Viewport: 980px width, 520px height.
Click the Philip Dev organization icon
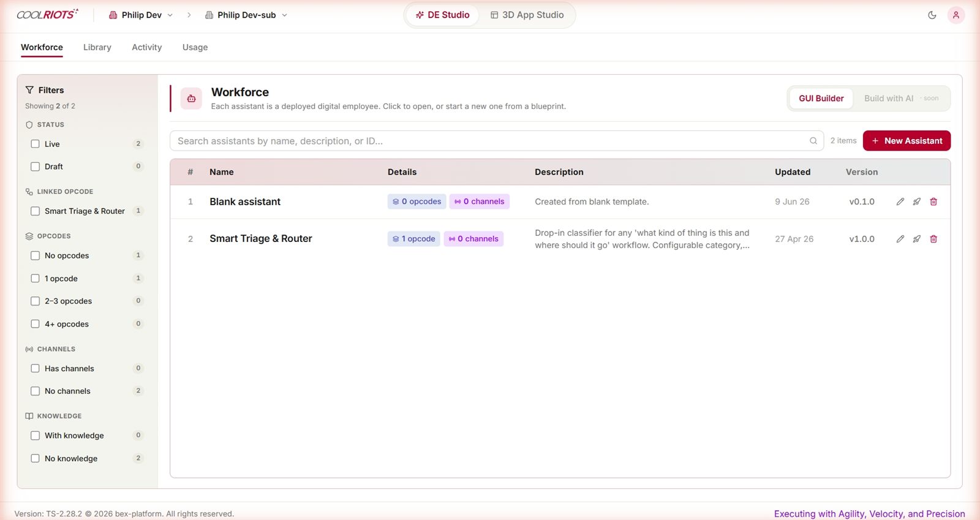(x=113, y=15)
